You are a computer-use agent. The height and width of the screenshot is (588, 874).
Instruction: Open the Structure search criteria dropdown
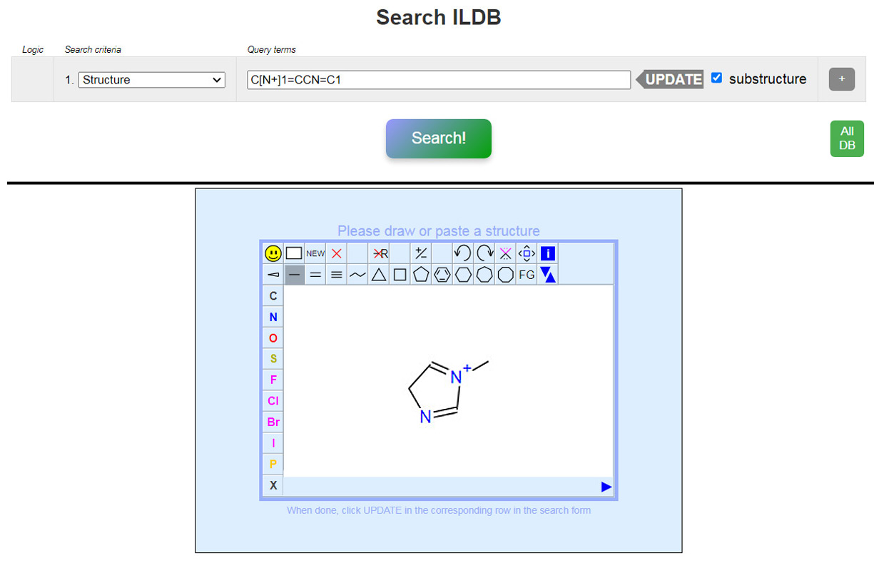point(152,80)
